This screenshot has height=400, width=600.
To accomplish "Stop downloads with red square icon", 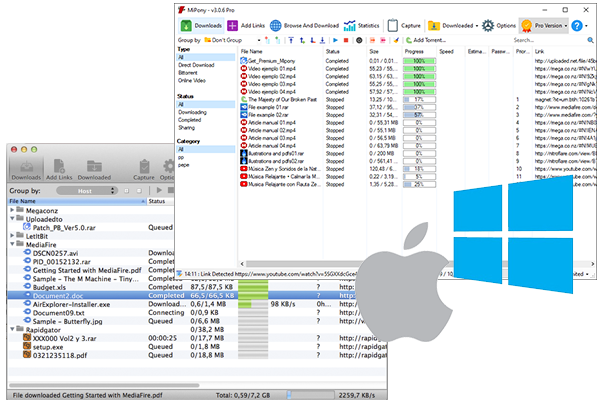I will click(x=346, y=40).
